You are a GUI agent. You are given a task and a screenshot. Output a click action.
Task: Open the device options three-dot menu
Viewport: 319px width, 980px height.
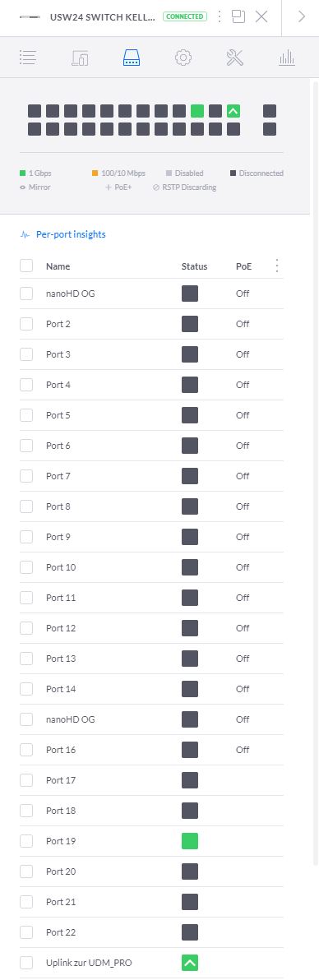[219, 16]
